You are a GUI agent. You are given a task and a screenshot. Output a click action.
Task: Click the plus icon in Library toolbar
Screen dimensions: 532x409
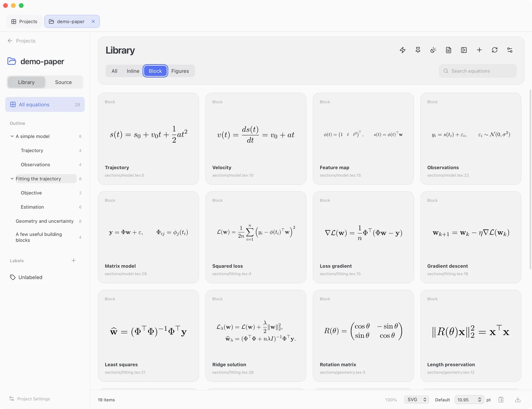coord(479,50)
